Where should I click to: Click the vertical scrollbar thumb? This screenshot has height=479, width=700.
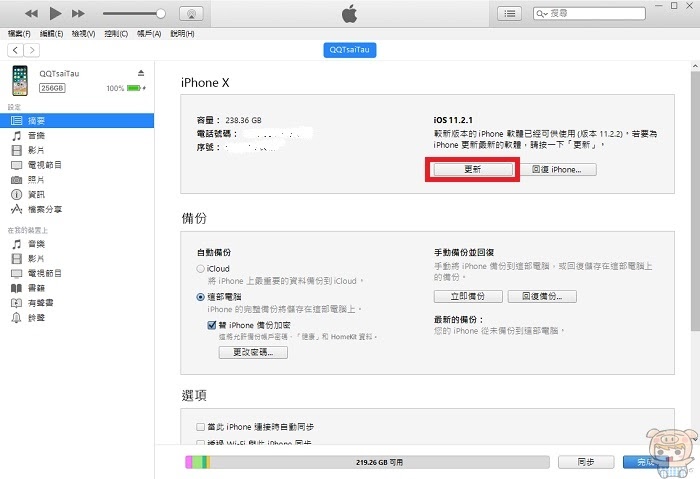695,201
